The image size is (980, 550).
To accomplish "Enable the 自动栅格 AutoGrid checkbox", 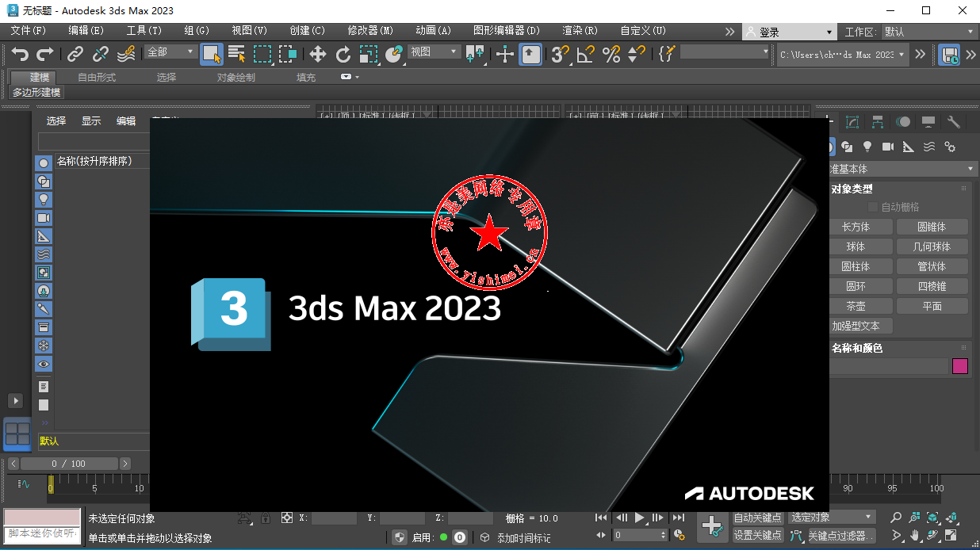I will tap(873, 207).
